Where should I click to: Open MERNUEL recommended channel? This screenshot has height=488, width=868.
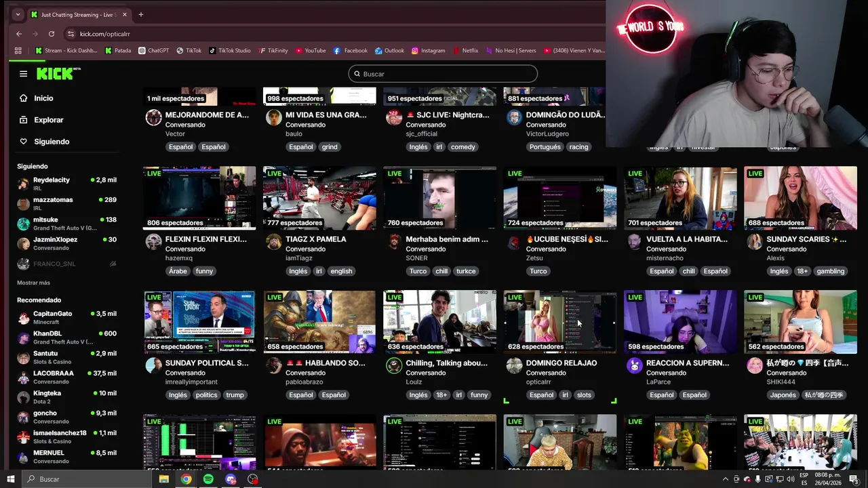[66, 456]
